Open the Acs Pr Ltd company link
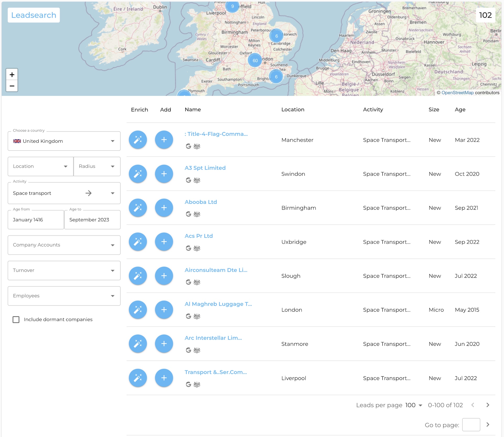The width and height of the screenshot is (504, 437). pos(198,236)
